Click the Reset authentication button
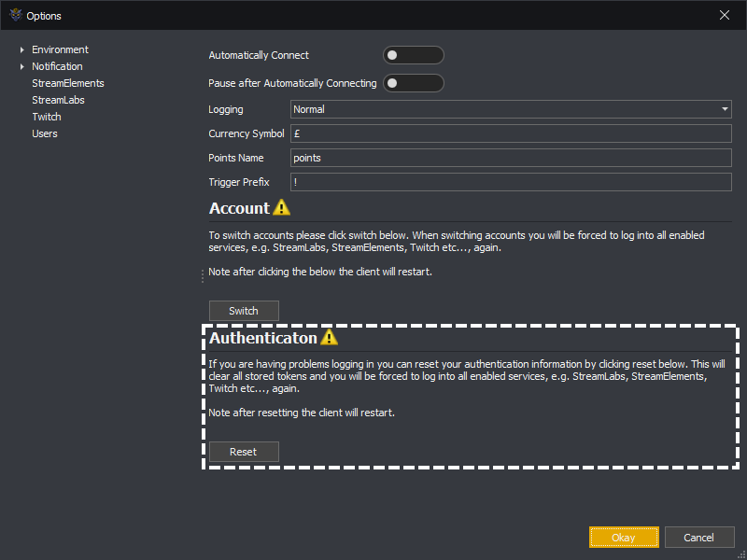The image size is (747, 560). [x=244, y=452]
